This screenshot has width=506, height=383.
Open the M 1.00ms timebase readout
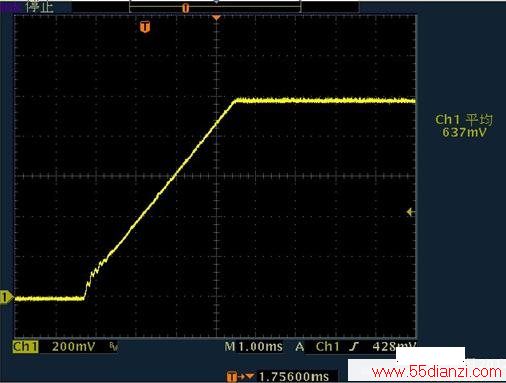(254, 347)
